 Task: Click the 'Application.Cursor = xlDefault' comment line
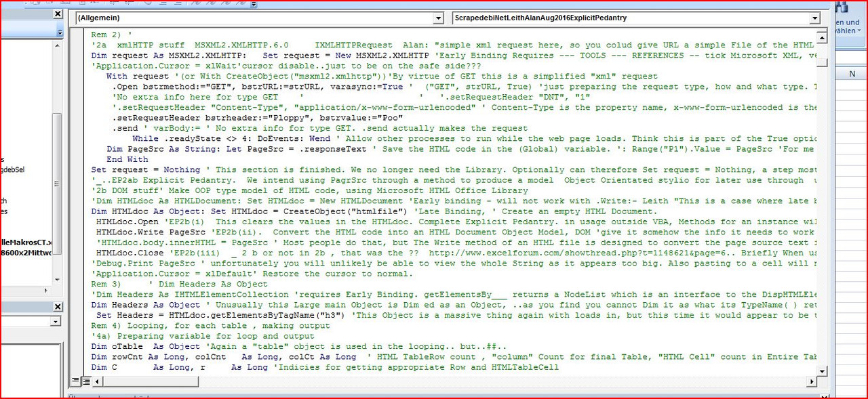[x=252, y=274]
